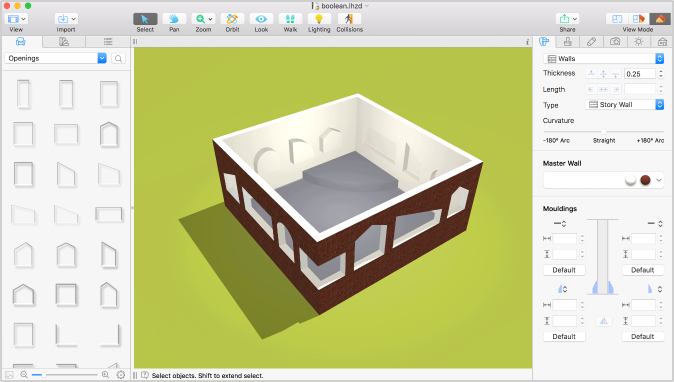Switch to the project tree list tab

[108, 42]
